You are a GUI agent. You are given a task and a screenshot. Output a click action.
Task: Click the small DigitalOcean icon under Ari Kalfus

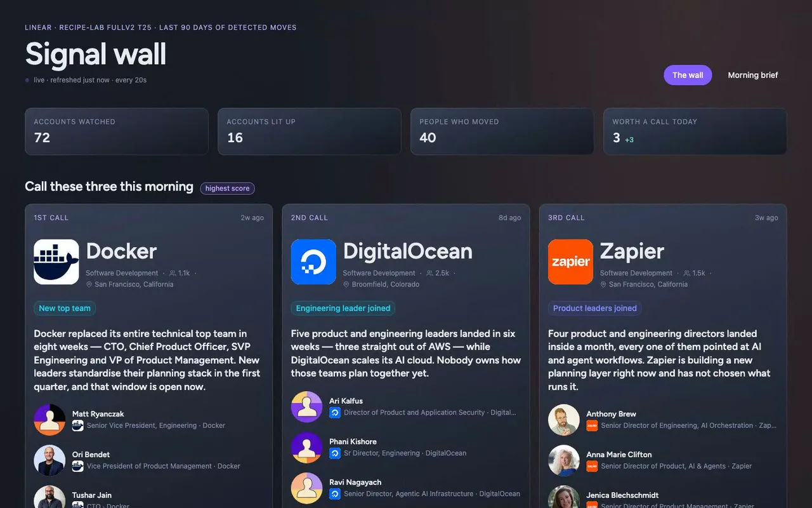click(335, 413)
